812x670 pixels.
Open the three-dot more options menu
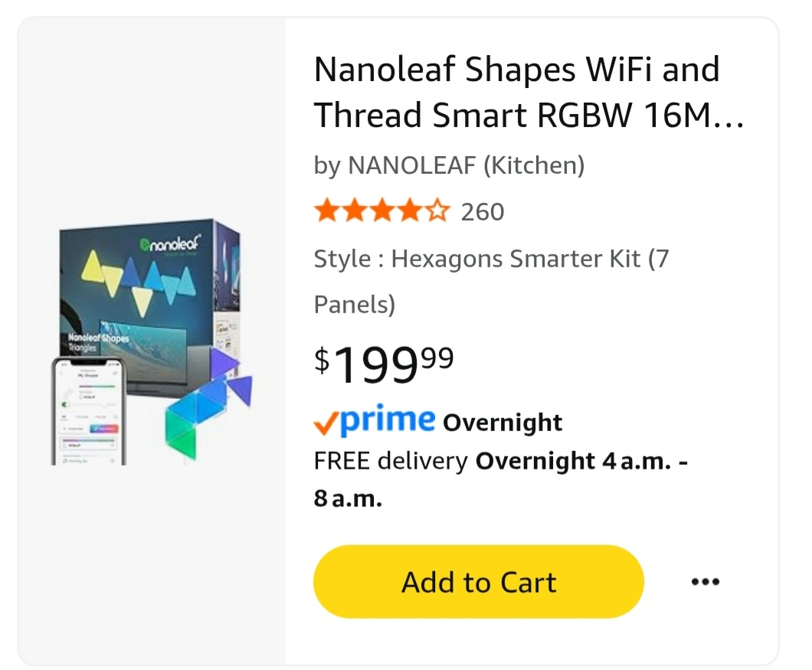(x=705, y=582)
